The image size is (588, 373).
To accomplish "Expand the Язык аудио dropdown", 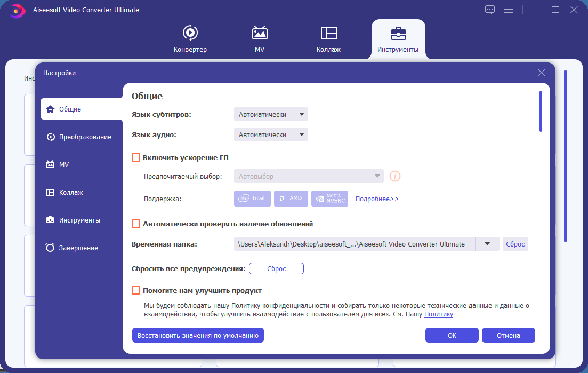I will pyautogui.click(x=271, y=134).
